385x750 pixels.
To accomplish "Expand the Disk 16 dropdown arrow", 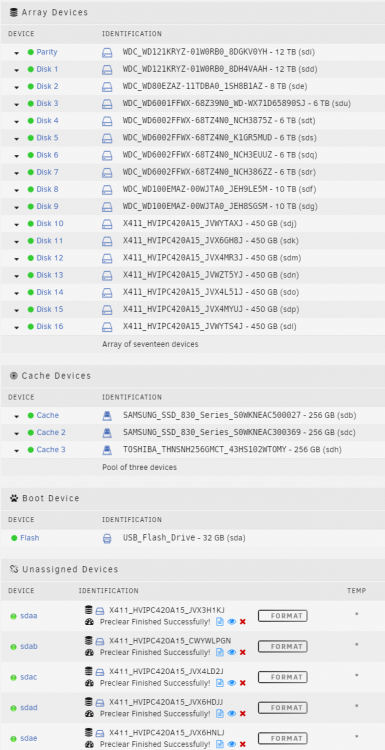I will pos(17,327).
